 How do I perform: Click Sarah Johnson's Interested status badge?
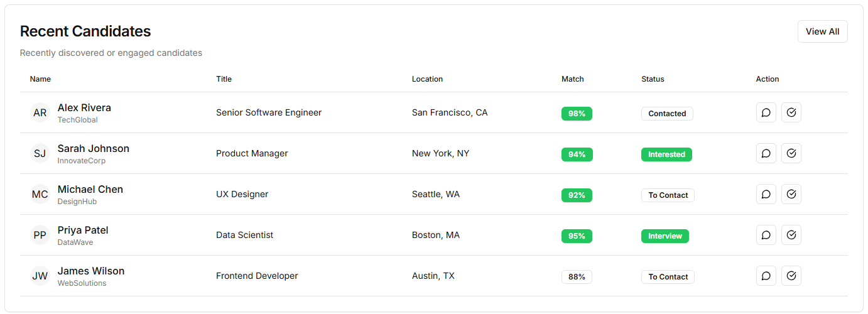(x=666, y=154)
